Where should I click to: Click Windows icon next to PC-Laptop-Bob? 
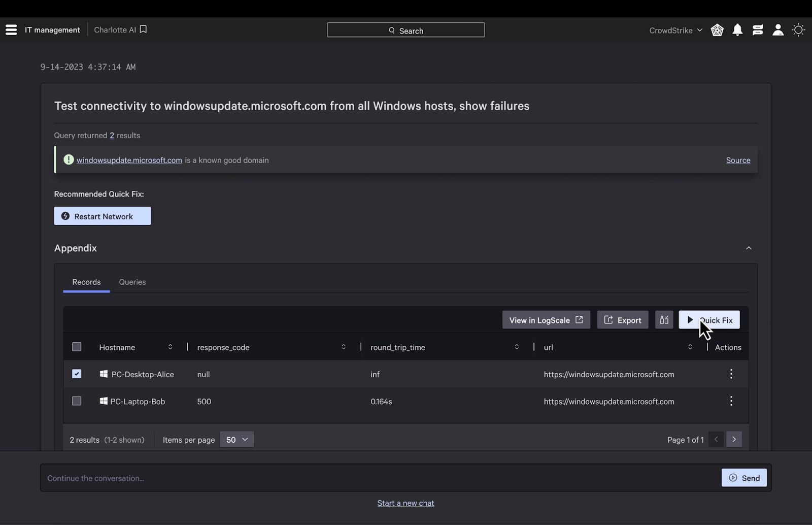[x=104, y=401]
